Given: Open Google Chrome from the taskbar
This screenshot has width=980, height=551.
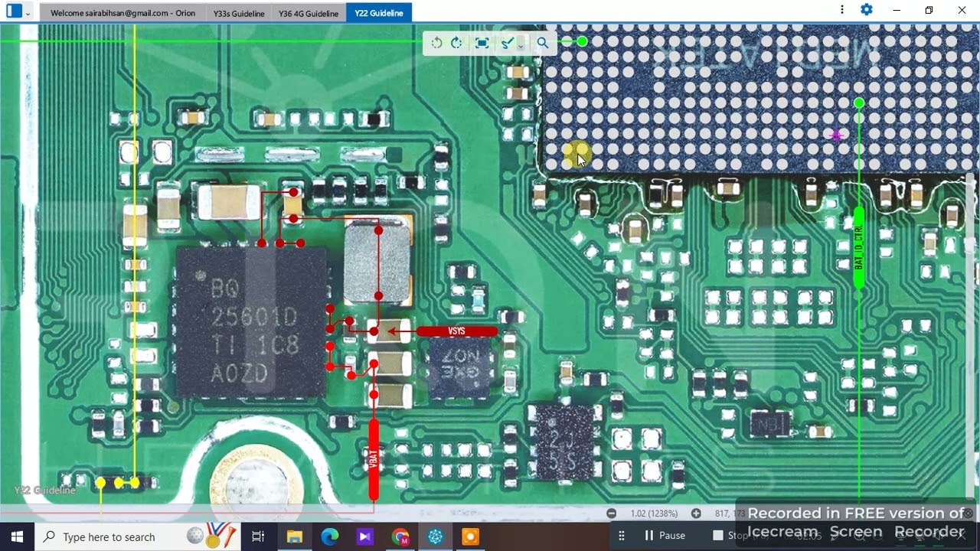Looking at the screenshot, I should (x=400, y=536).
